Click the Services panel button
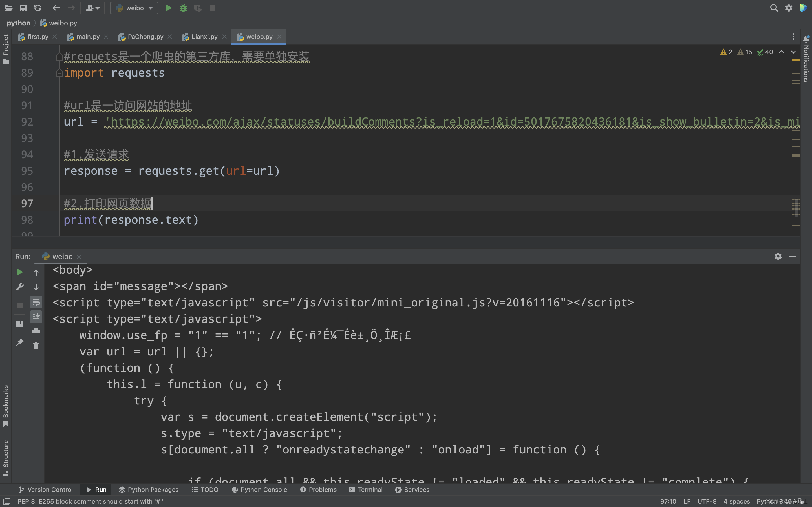Viewport: 812px width, 507px height. pyautogui.click(x=417, y=490)
